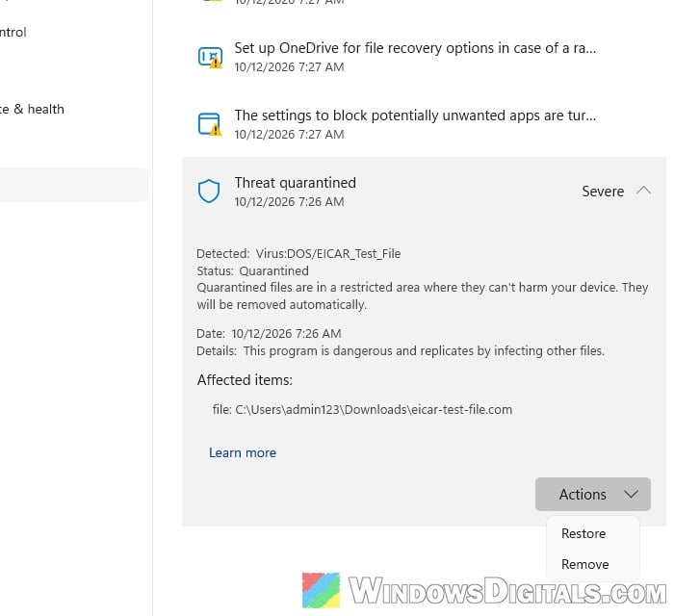Click the Threat quarantined title
Viewport: 674px width, 616px height.
(296, 183)
